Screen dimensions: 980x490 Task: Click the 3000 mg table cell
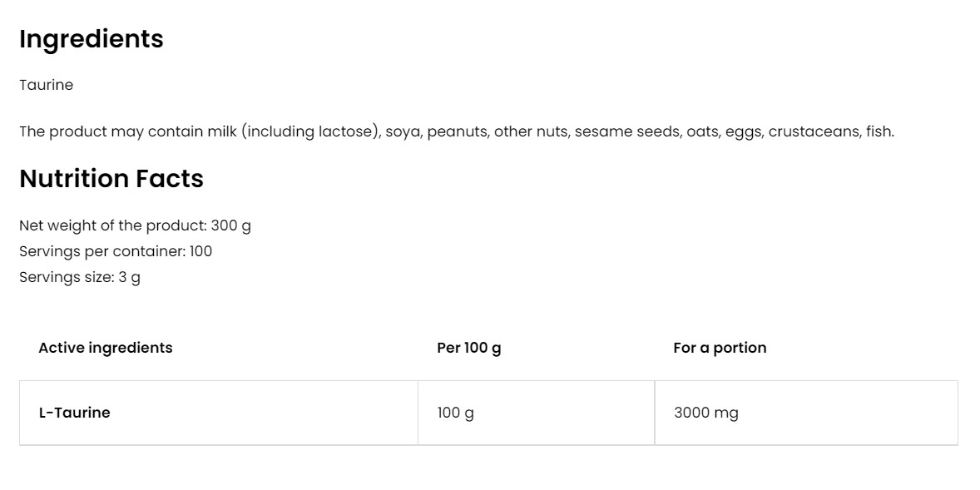(705, 413)
